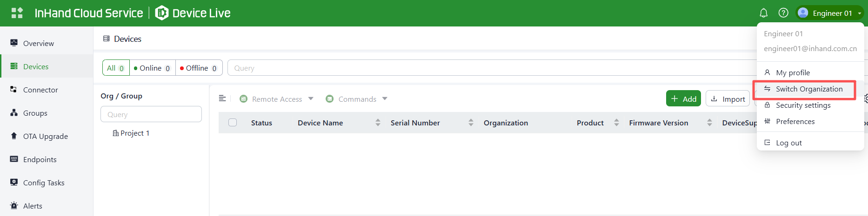
Task: Click the Device Live logo icon
Action: (161, 13)
